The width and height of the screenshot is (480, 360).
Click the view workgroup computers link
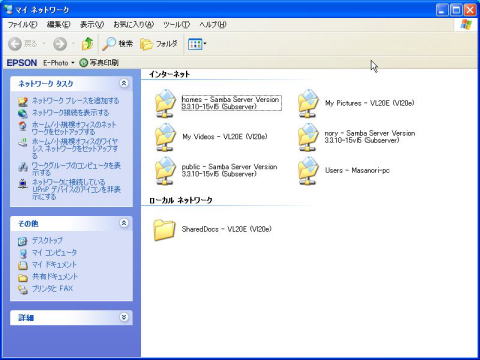point(76,169)
